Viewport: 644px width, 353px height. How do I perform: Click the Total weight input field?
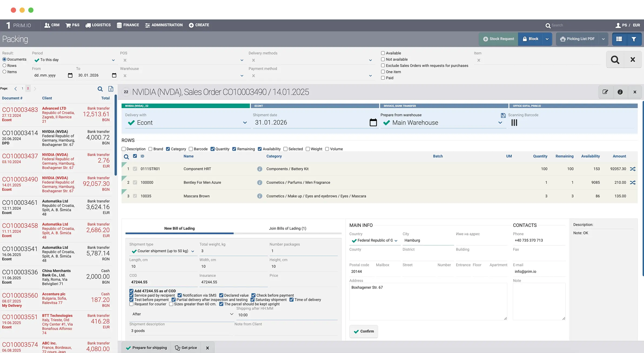coord(233,251)
